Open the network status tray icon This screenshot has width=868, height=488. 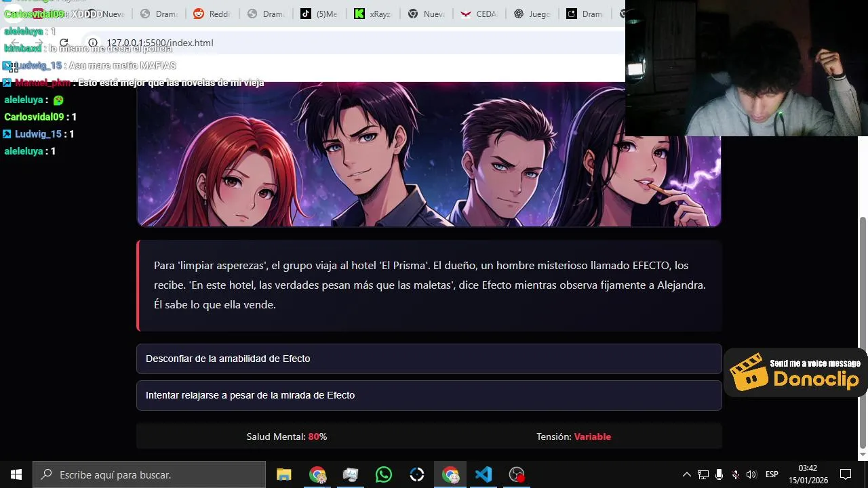[703, 474]
